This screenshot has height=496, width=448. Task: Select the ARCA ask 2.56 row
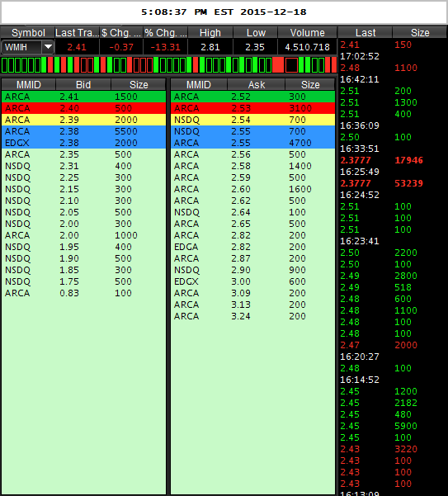[253, 154]
